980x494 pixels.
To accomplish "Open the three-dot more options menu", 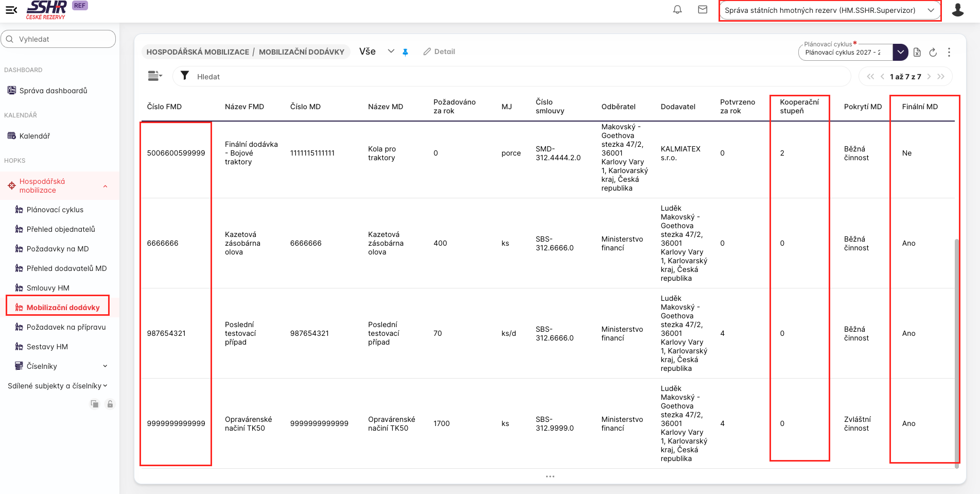I will [x=949, y=52].
